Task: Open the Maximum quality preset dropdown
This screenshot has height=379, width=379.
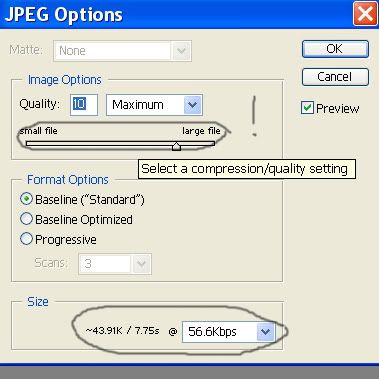Action: [154, 105]
